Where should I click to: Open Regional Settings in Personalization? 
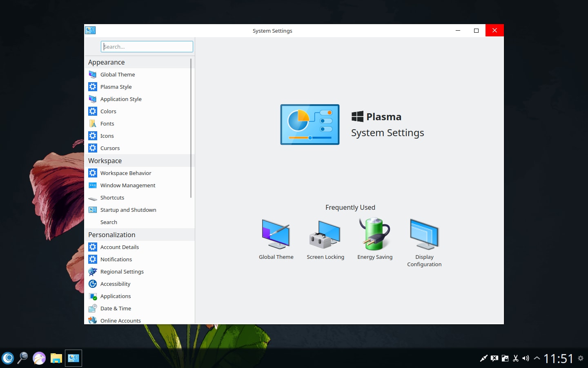point(122,272)
